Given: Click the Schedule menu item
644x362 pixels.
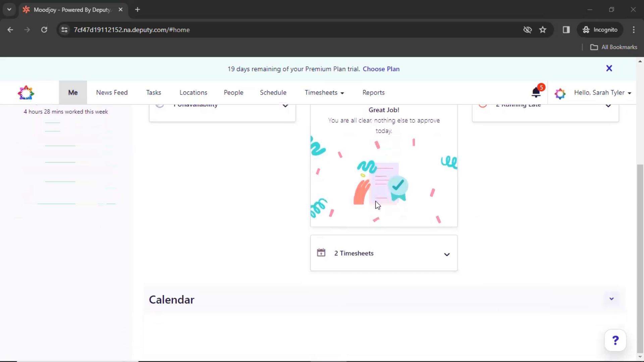Looking at the screenshot, I should [x=273, y=93].
